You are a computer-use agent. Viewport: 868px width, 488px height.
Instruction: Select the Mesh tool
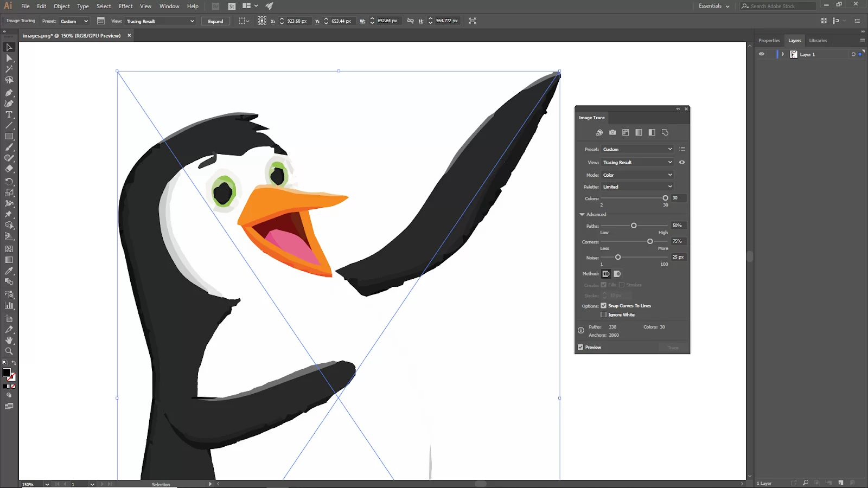[x=9, y=249]
